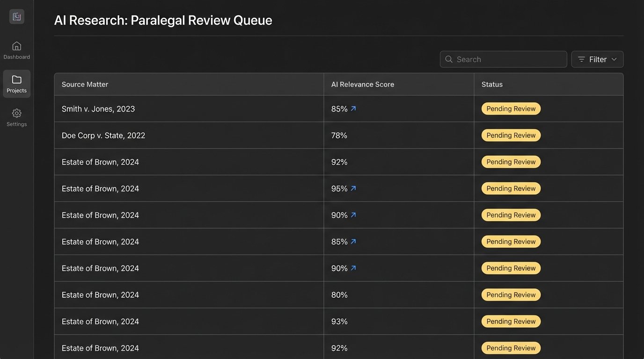Click the blue arrow beside the 95% score

coord(353,188)
